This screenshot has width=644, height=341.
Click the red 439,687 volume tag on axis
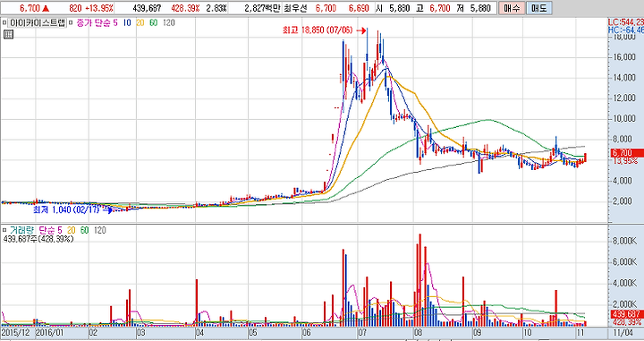pyautogui.click(x=627, y=314)
